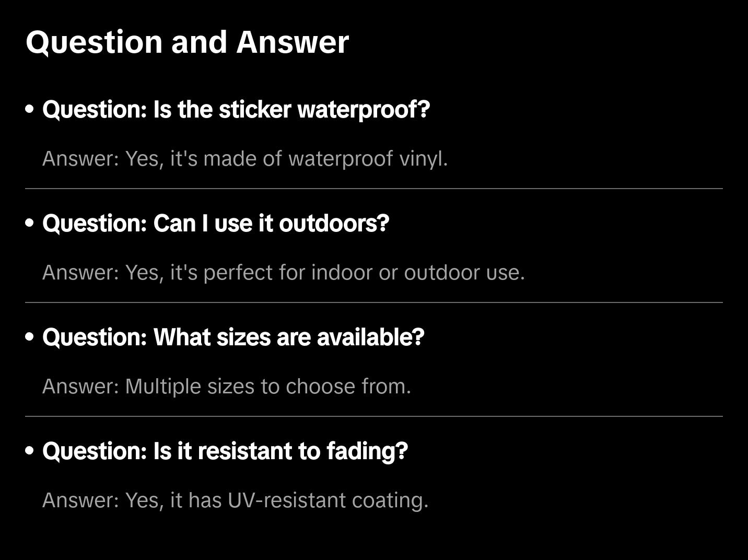This screenshot has width=748, height=560.
Task: Click the bullet beside the fading question
Action: (30, 451)
